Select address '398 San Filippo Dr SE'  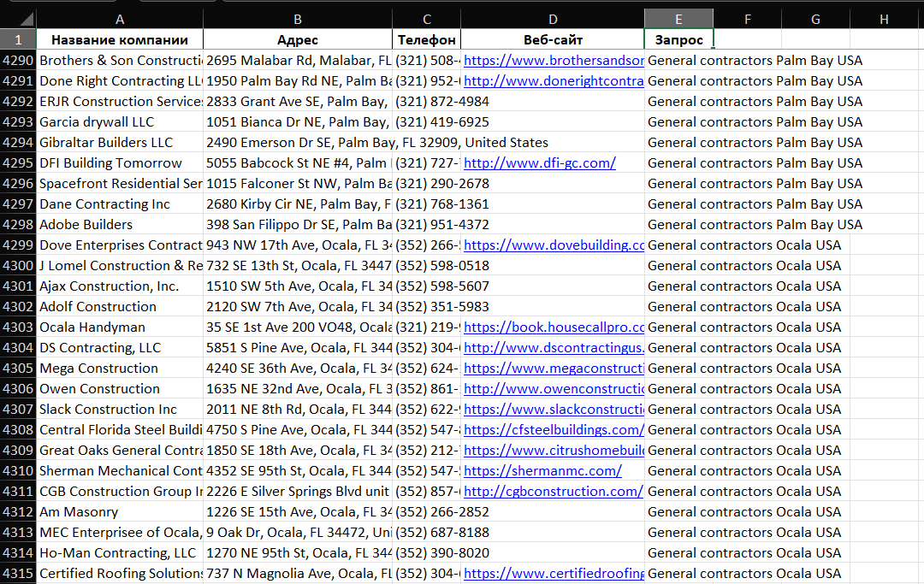click(x=298, y=224)
